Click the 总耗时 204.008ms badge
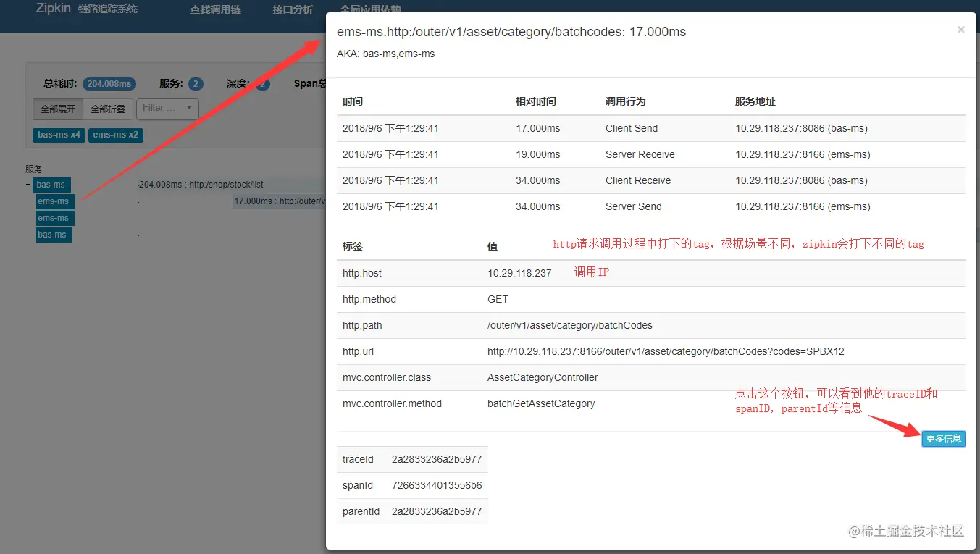The height and width of the screenshot is (554, 980). (x=109, y=84)
